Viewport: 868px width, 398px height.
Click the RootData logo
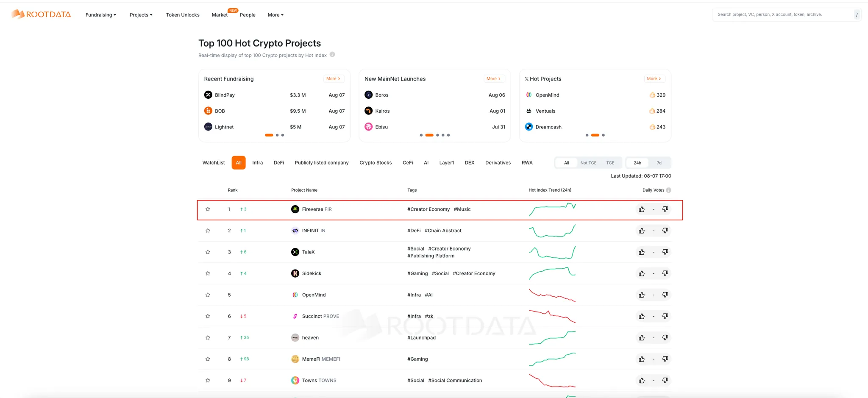41,14
